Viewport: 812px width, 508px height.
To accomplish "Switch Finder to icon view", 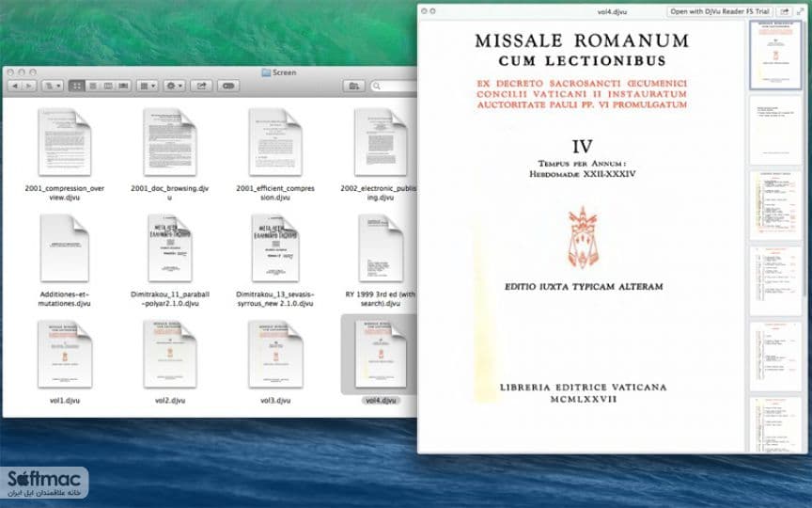I will [77, 86].
